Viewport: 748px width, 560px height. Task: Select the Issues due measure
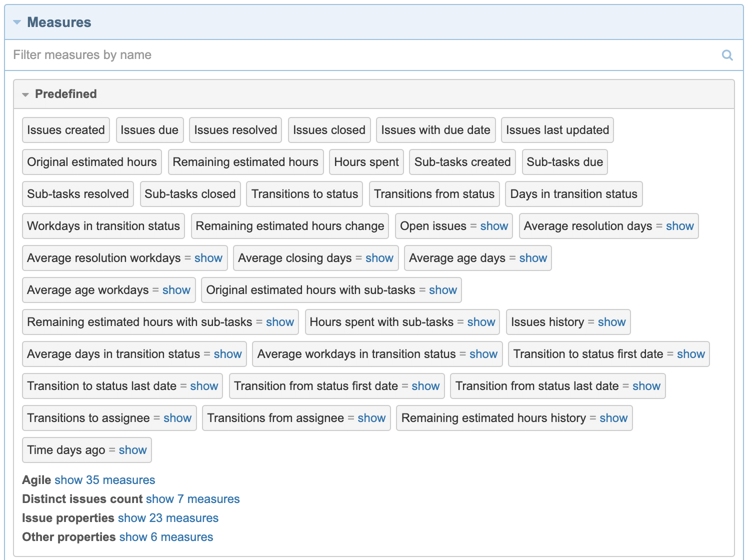coord(149,130)
